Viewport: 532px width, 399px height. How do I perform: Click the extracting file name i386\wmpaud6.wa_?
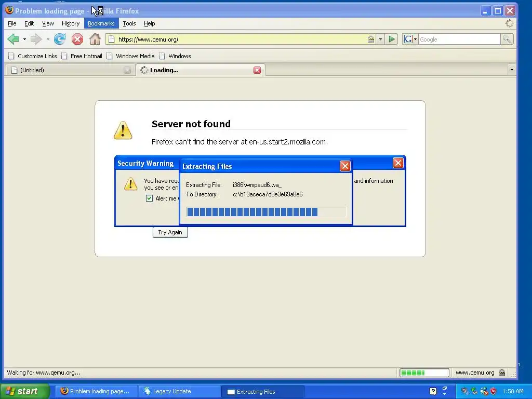(x=257, y=185)
